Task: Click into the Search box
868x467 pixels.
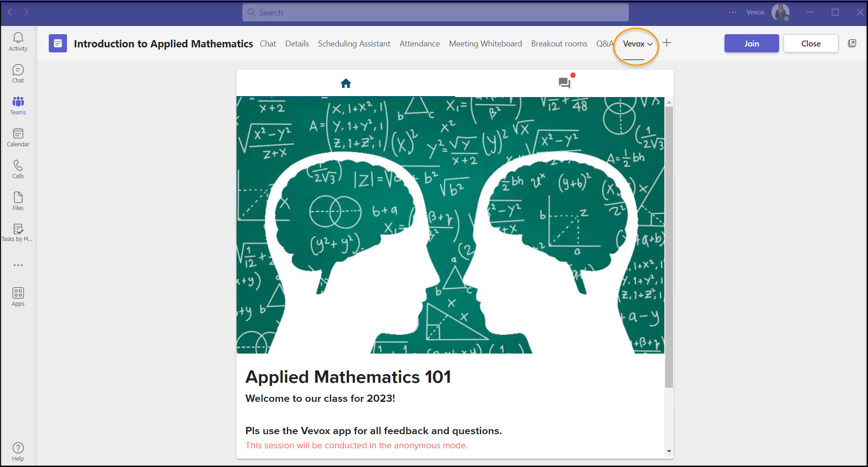Action: pyautogui.click(x=435, y=13)
